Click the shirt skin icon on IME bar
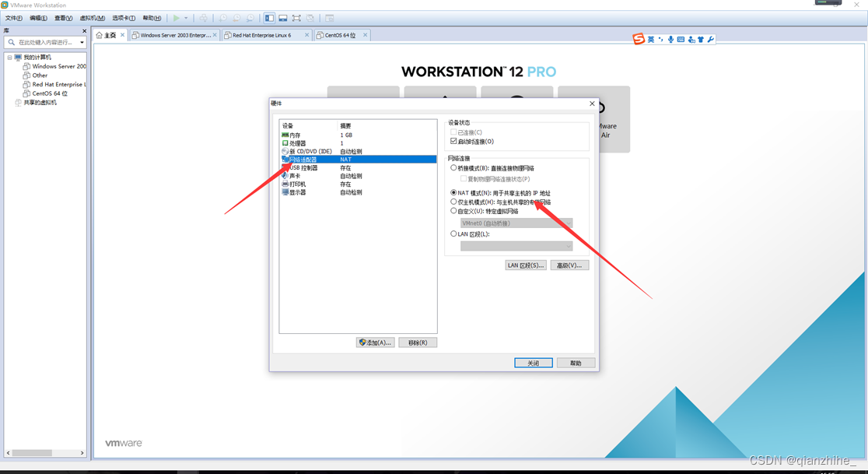The width and height of the screenshot is (868, 474). 701,40
